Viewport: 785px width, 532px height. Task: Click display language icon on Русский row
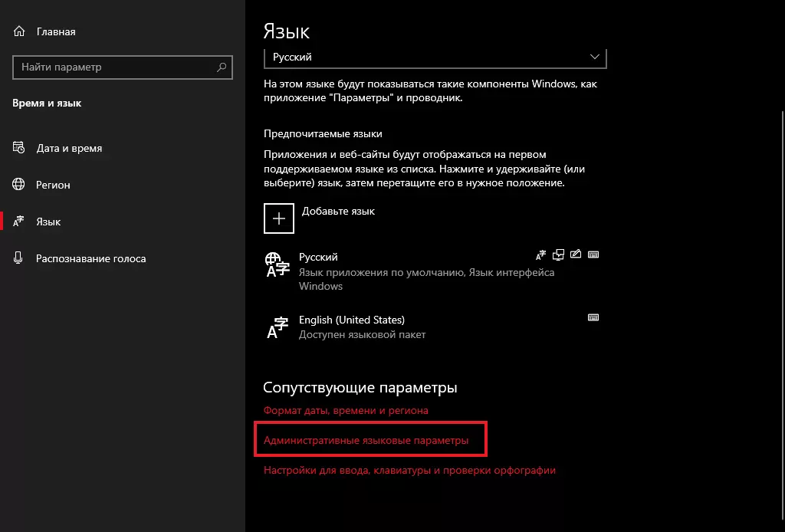[x=542, y=255]
